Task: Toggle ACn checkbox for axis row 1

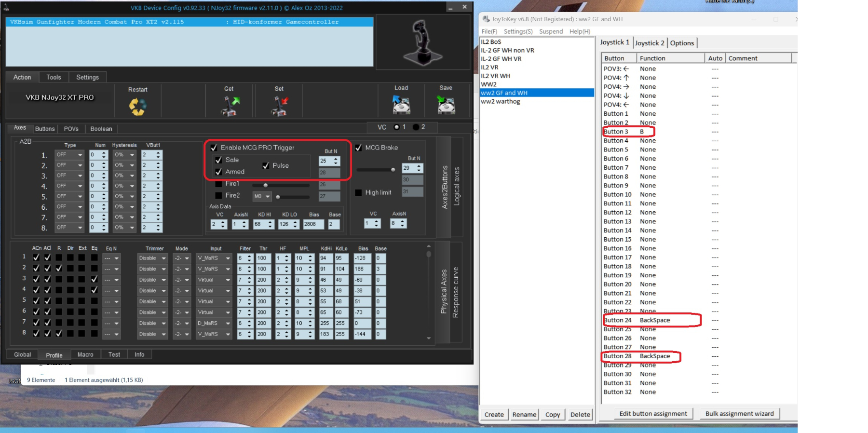Action: [36, 257]
